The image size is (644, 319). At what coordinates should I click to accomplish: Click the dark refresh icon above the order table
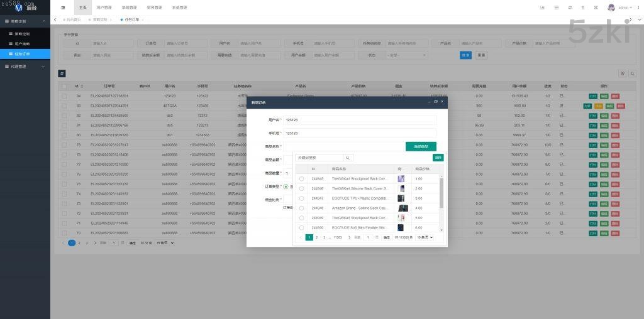click(x=62, y=73)
